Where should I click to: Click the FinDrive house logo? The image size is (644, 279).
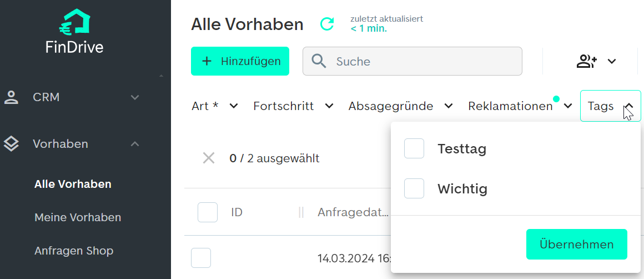point(75,21)
